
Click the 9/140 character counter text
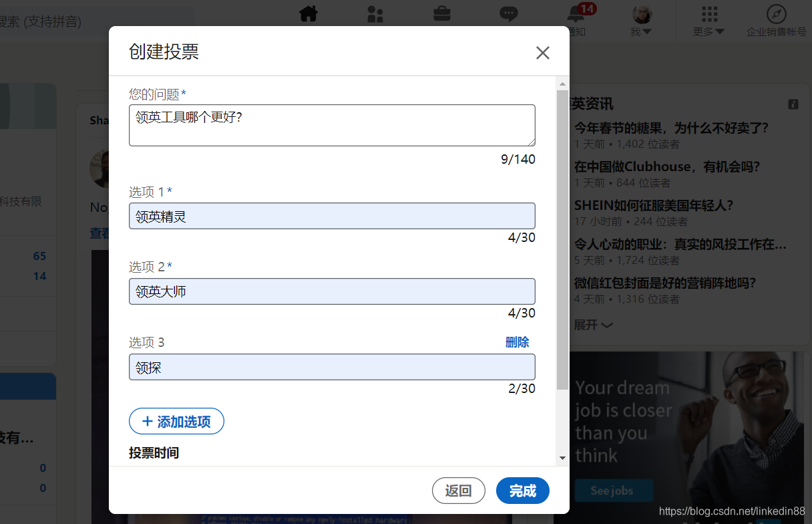(518, 159)
